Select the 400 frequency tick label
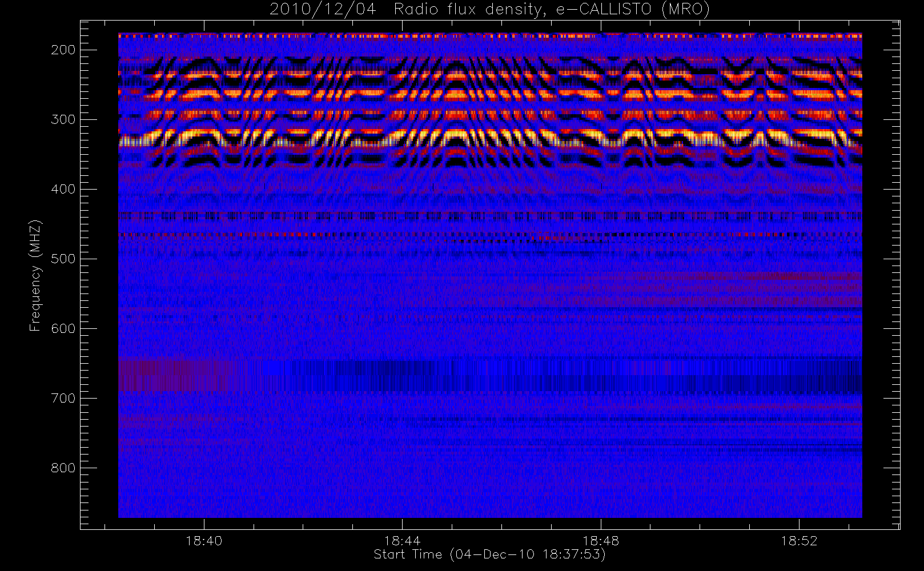Image resolution: width=924 pixels, height=571 pixels. pyautogui.click(x=63, y=189)
